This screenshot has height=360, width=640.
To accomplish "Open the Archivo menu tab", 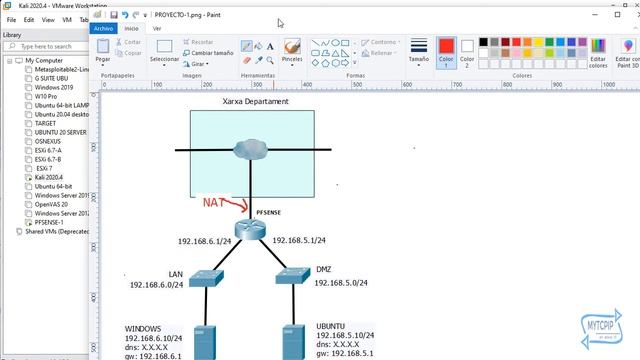I will click(x=103, y=29).
